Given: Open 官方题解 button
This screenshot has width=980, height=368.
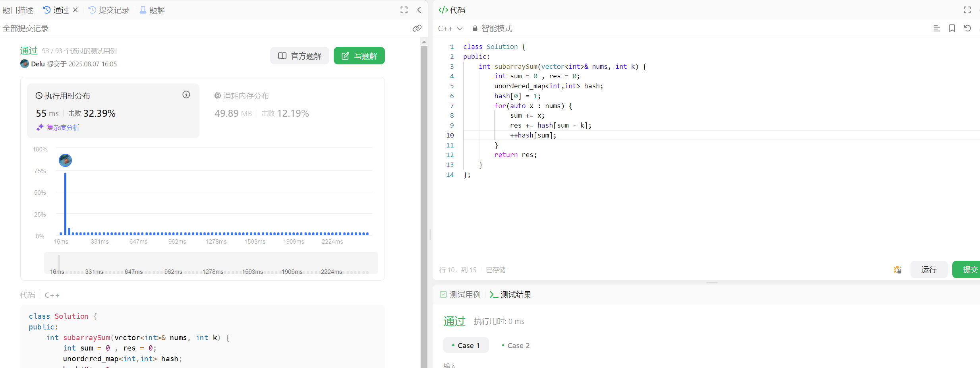Looking at the screenshot, I should point(300,56).
